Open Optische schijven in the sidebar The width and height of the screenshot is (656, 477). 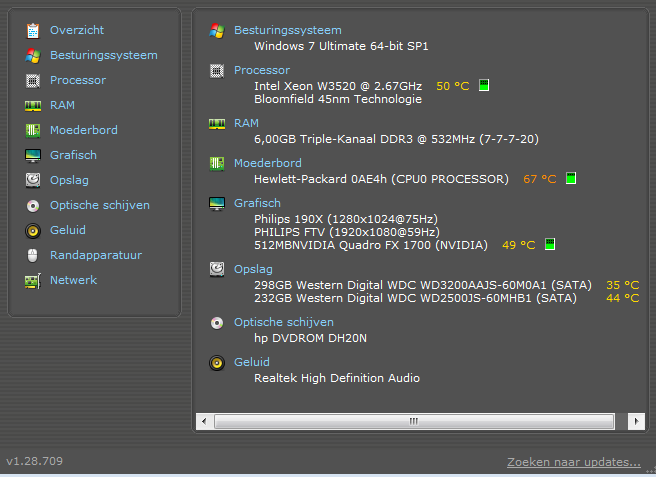click(100, 205)
